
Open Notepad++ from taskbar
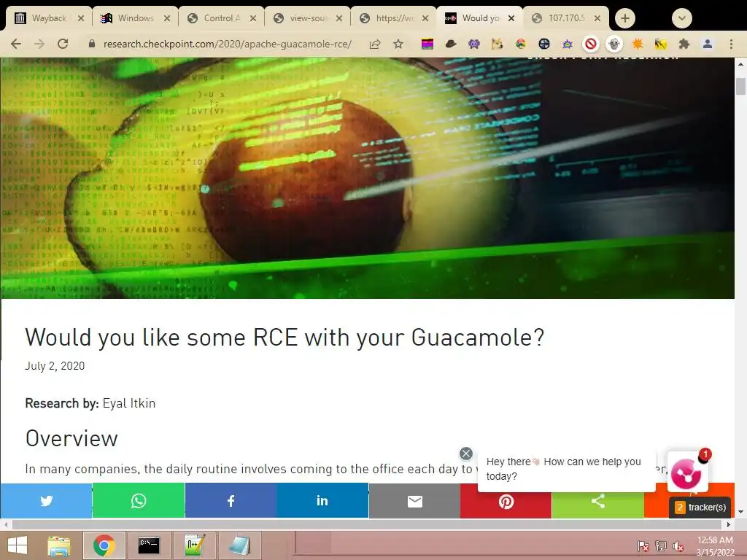[x=194, y=545]
